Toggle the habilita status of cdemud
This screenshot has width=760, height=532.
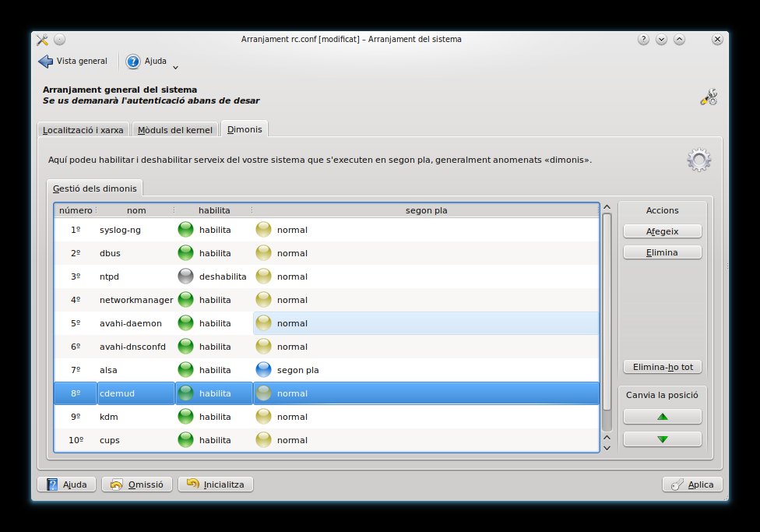coord(185,393)
